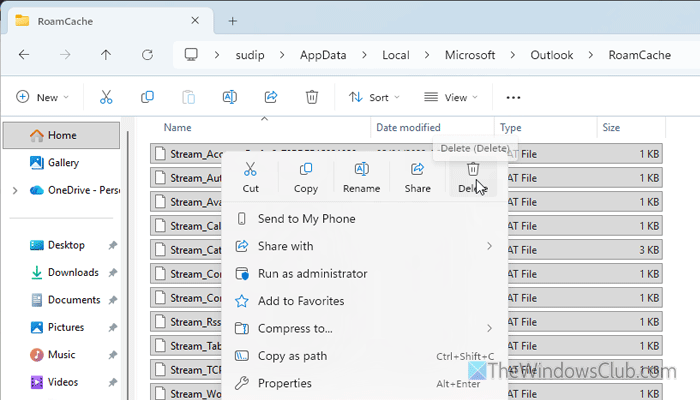The height and width of the screenshot is (400, 700).
Task: Open the See more three-dots menu
Action: click(x=513, y=97)
